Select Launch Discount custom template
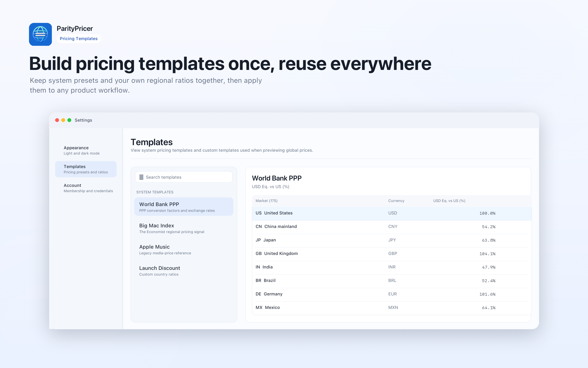588x368 pixels. click(x=184, y=270)
